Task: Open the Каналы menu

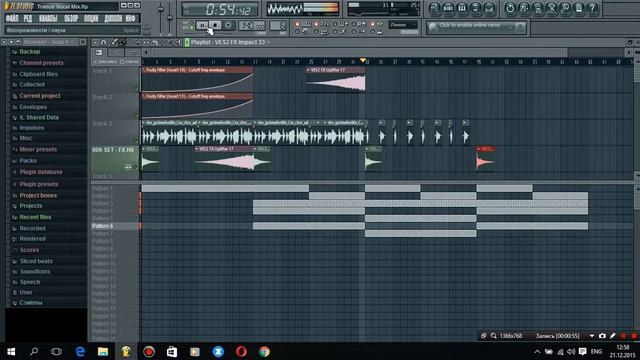Action: pos(48,18)
